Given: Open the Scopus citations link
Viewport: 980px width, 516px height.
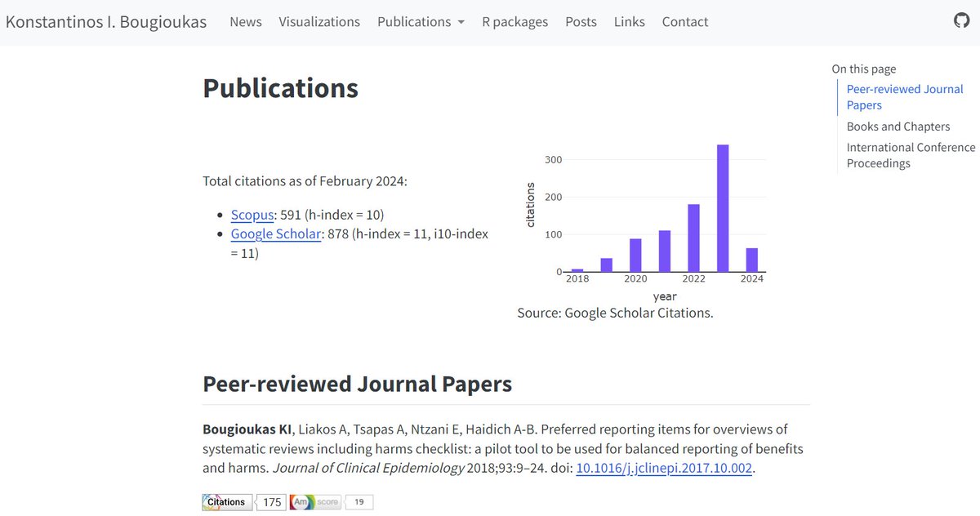Looking at the screenshot, I should pos(252,215).
